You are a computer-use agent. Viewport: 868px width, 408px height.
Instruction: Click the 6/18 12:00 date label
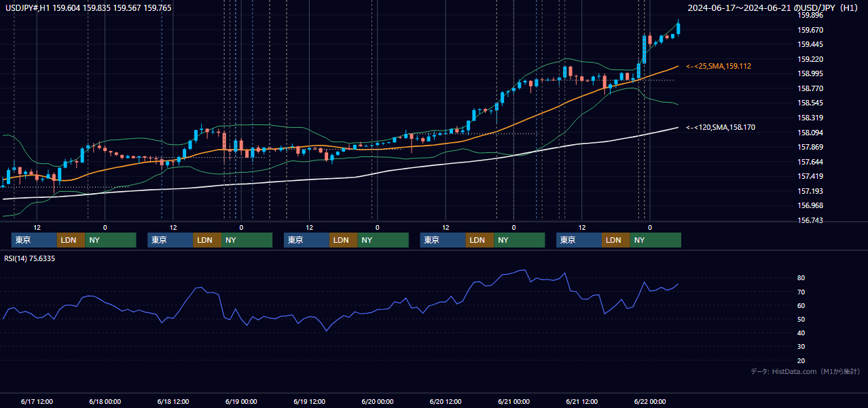[173, 401]
